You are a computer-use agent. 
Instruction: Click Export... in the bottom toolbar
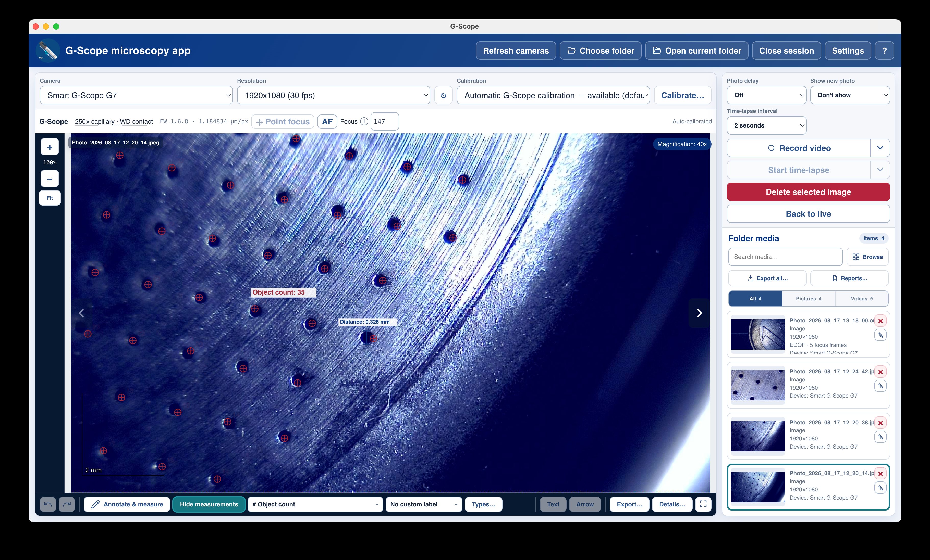coord(629,504)
